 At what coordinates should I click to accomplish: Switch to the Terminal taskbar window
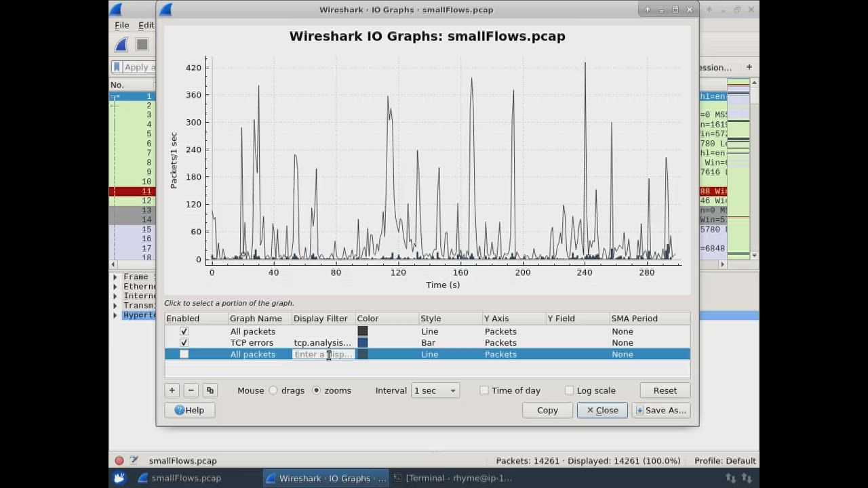point(452,478)
